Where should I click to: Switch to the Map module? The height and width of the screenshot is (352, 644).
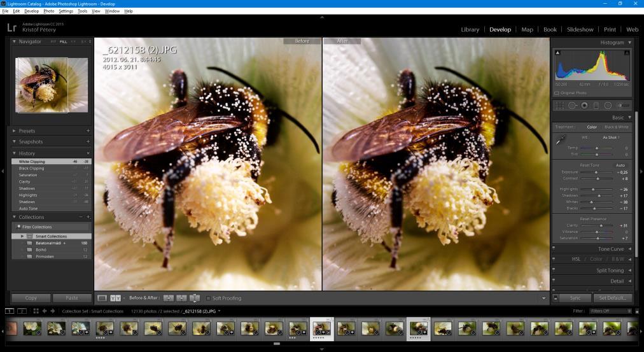527,29
